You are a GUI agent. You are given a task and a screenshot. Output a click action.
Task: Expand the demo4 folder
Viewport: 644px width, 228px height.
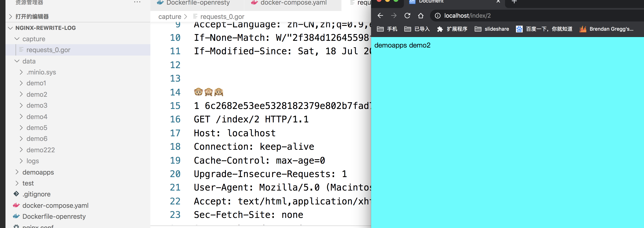pyautogui.click(x=21, y=117)
